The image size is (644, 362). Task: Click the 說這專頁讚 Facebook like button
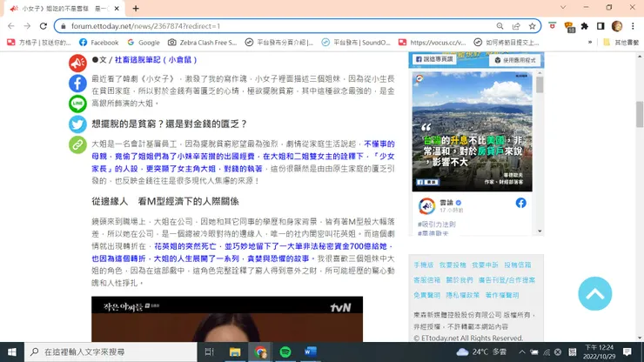coord(434,59)
